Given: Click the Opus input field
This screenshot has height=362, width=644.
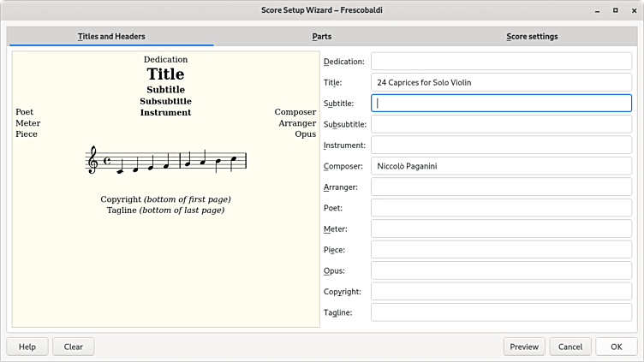Looking at the screenshot, I should coord(501,270).
